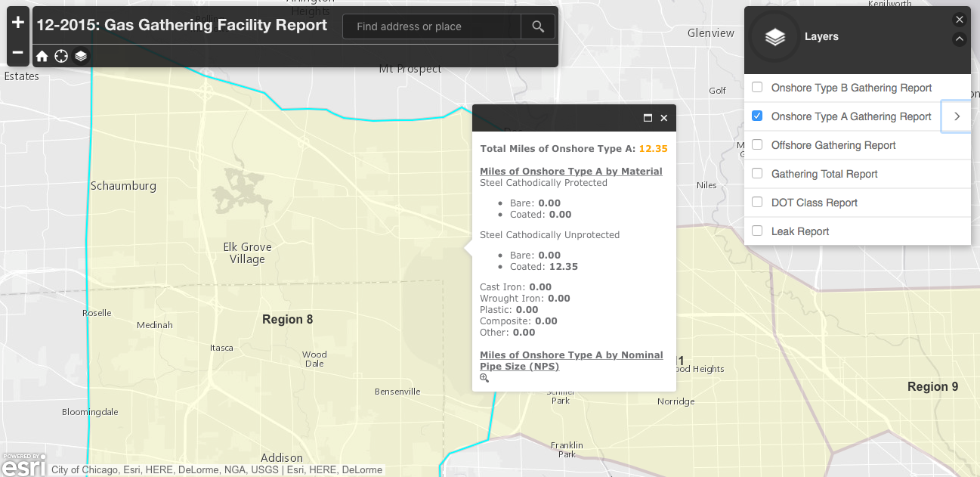Viewport: 980px width, 477px height.
Task: Click the Wood Dale map label
Action: [314, 358]
